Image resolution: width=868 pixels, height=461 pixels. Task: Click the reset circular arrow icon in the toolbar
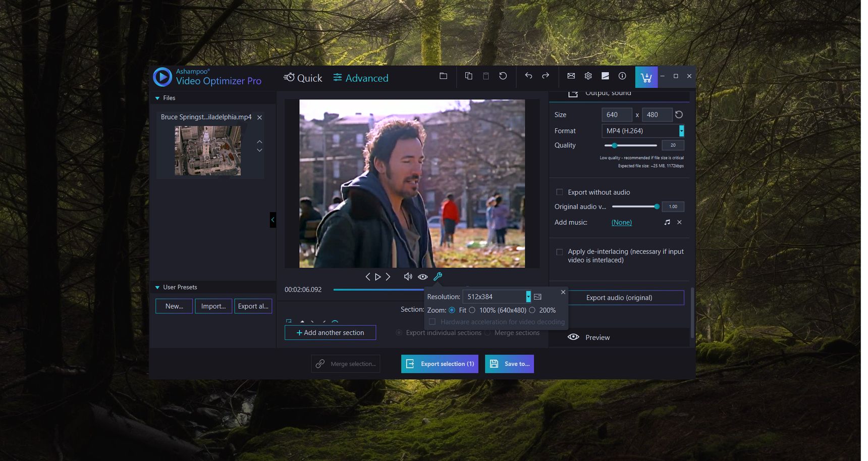pyautogui.click(x=503, y=76)
